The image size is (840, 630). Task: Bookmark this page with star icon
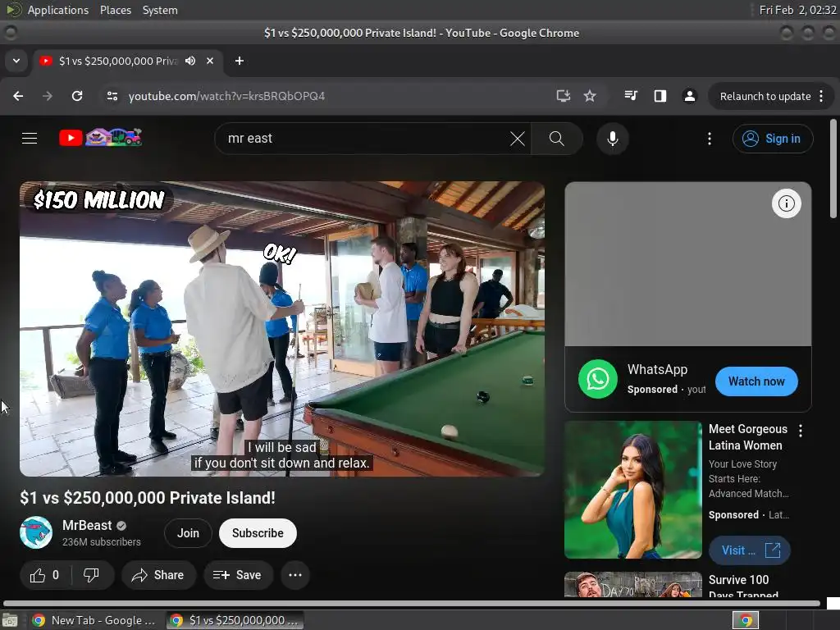[x=590, y=96]
